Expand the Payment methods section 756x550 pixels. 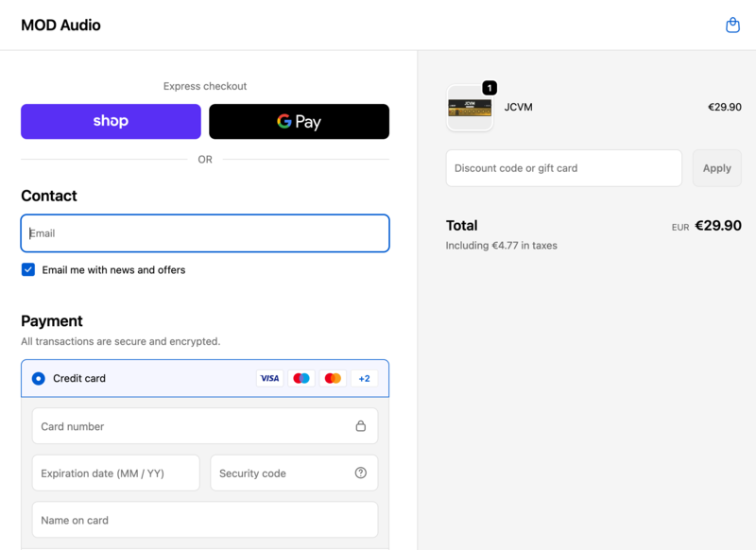(52, 321)
